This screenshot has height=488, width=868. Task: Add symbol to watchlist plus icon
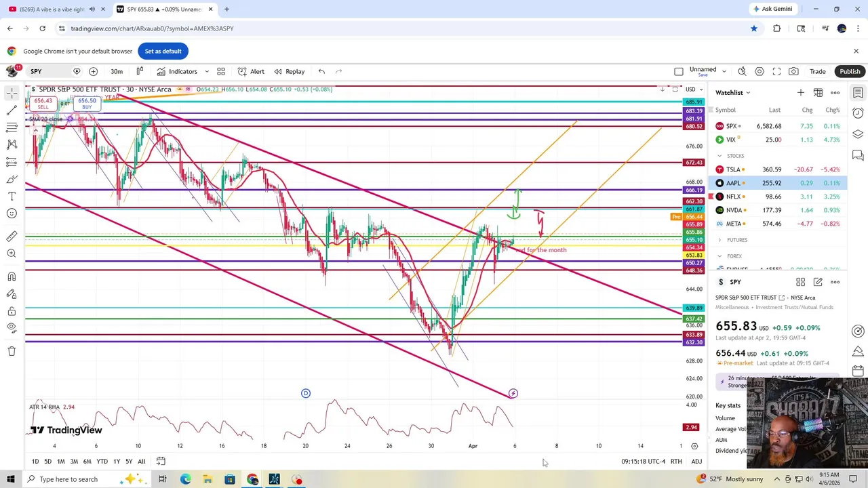point(801,92)
